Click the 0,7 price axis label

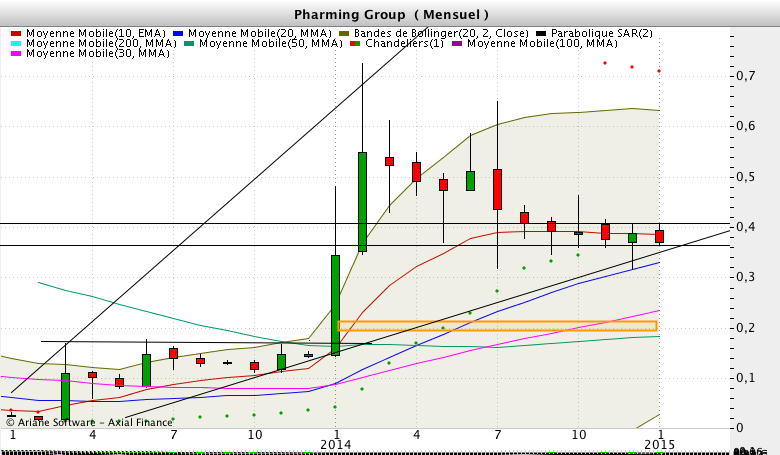(x=745, y=76)
